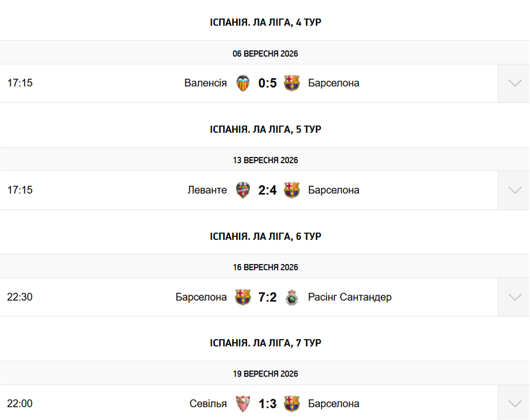This screenshot has height=420, width=530.
Task: Open the Севілья team link
Action: tap(208, 403)
